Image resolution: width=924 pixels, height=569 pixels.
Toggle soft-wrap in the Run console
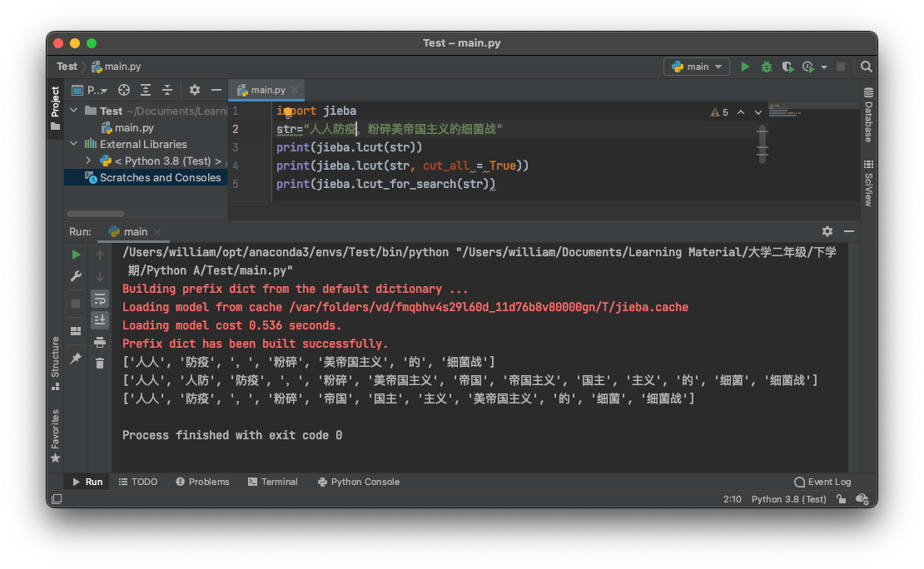100,298
